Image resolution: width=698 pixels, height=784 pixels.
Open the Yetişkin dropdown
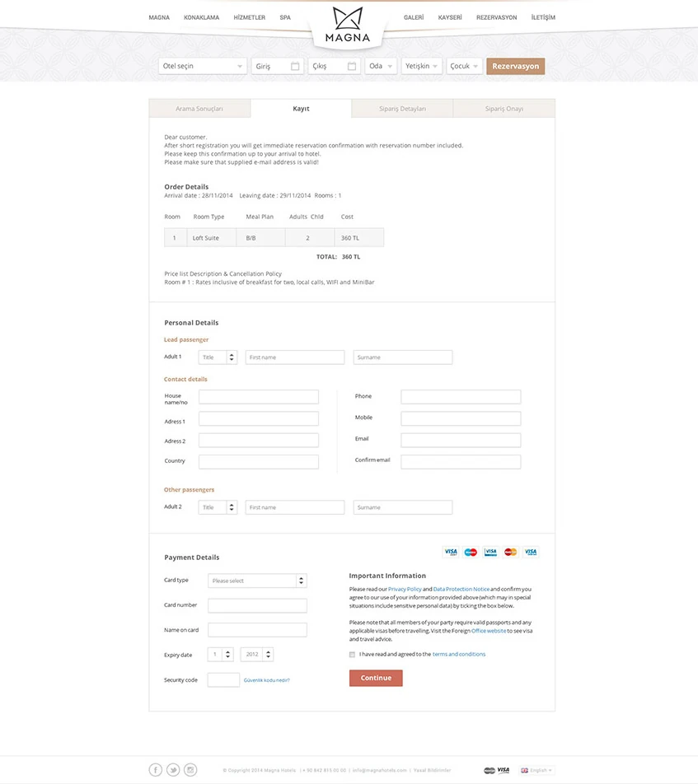(x=421, y=66)
